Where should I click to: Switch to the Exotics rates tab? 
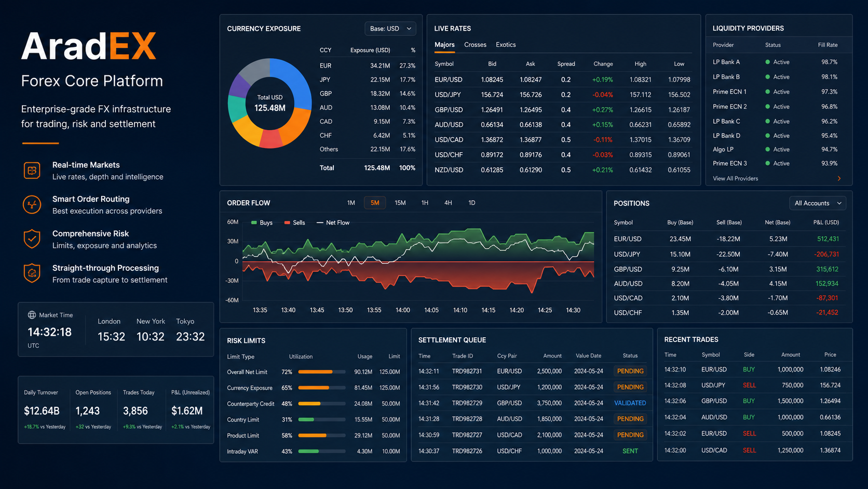coord(506,45)
